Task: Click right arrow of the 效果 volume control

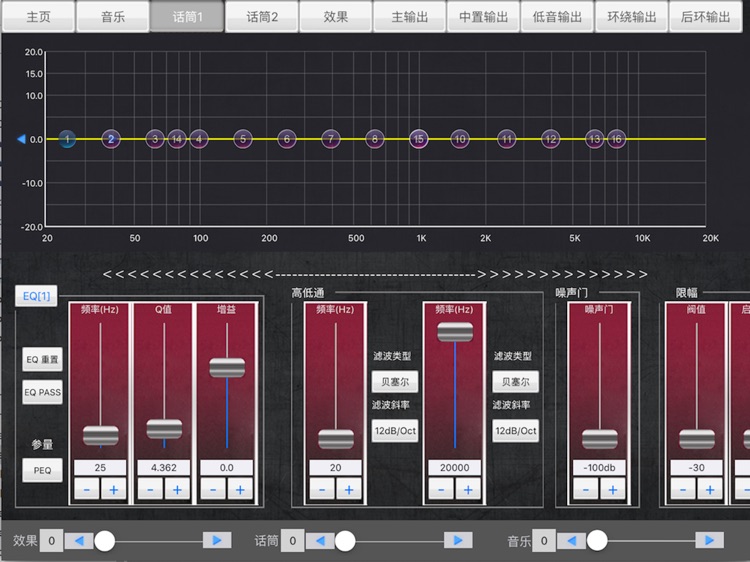Action: pos(217,540)
